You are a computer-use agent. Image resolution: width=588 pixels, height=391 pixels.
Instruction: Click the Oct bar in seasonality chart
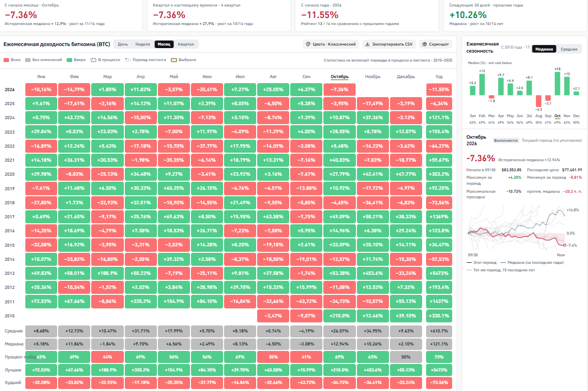click(557, 84)
